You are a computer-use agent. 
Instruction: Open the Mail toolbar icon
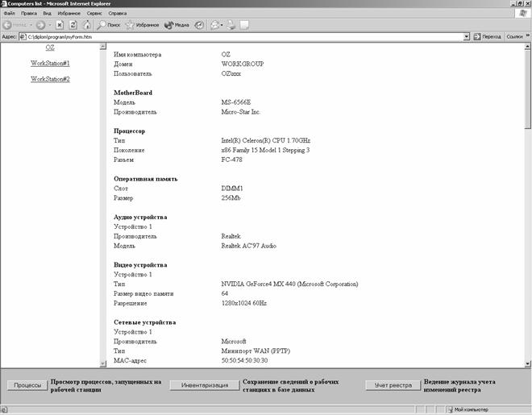[216, 25]
